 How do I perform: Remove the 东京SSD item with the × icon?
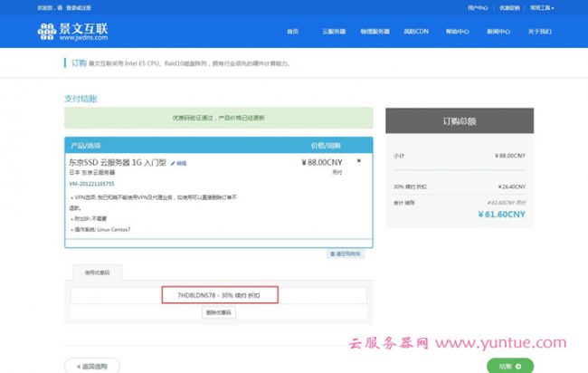point(359,160)
